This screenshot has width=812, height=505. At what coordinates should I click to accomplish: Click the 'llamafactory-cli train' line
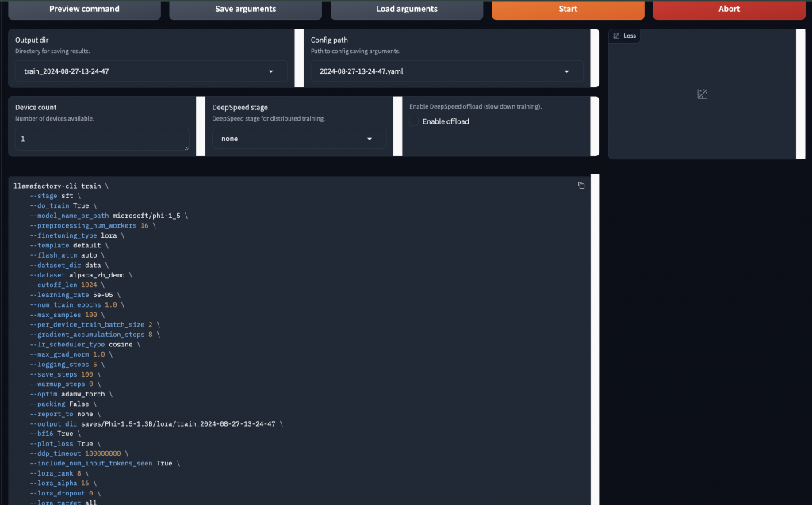click(x=61, y=186)
